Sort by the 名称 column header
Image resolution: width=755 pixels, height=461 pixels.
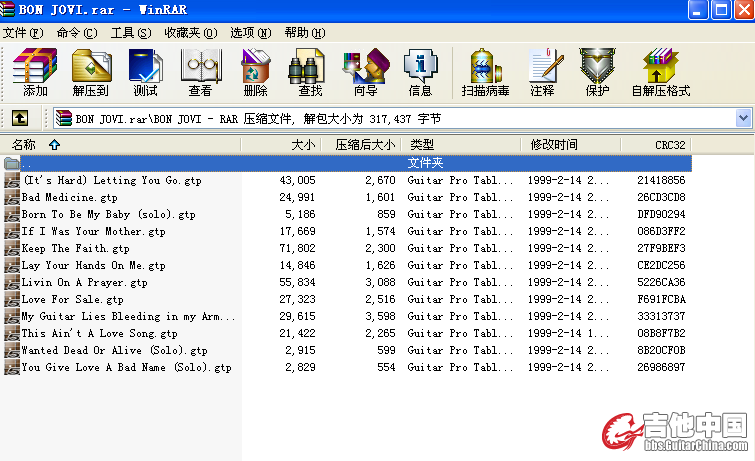pyautogui.click(x=120, y=145)
